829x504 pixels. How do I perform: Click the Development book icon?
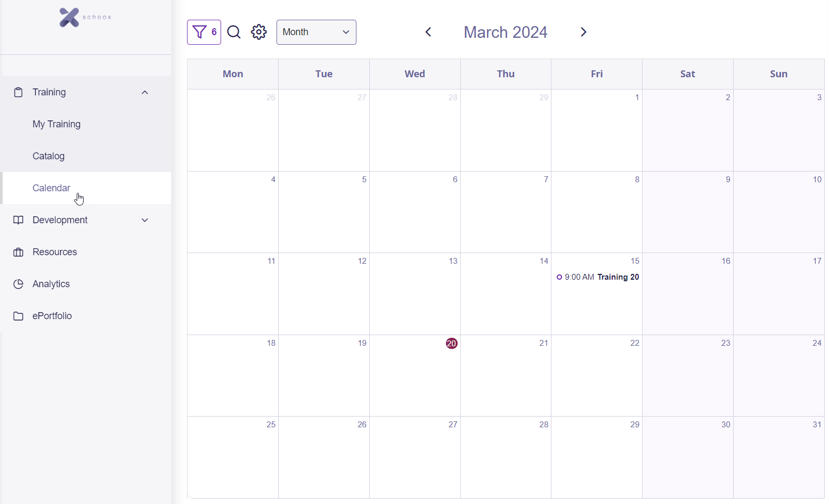(x=18, y=220)
